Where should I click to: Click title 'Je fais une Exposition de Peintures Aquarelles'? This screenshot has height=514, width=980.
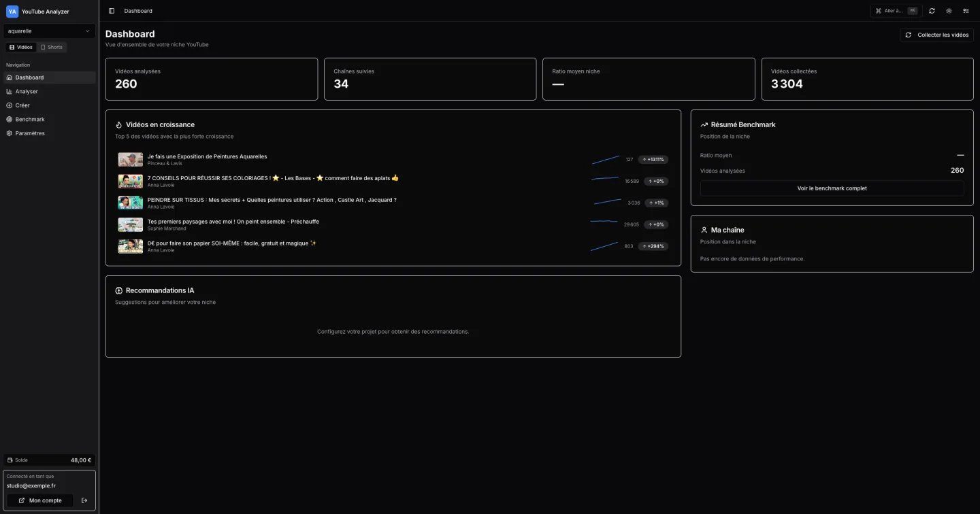point(208,156)
